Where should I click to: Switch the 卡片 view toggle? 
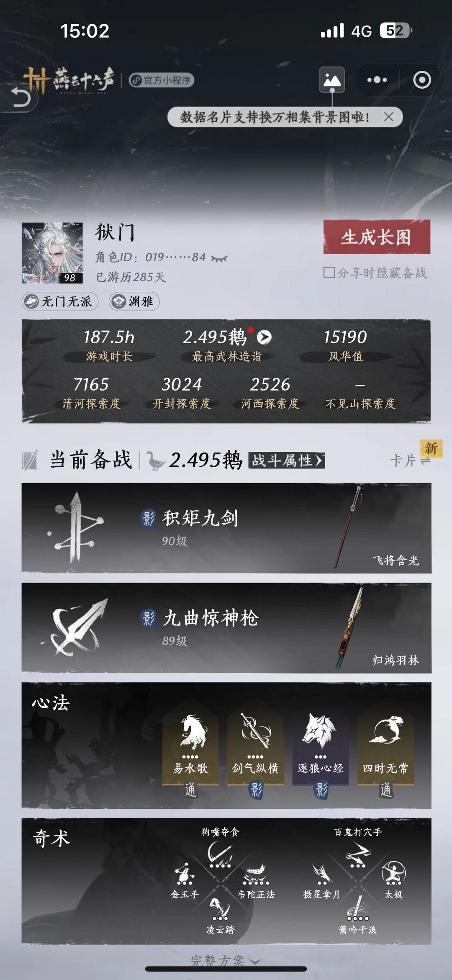[411, 460]
